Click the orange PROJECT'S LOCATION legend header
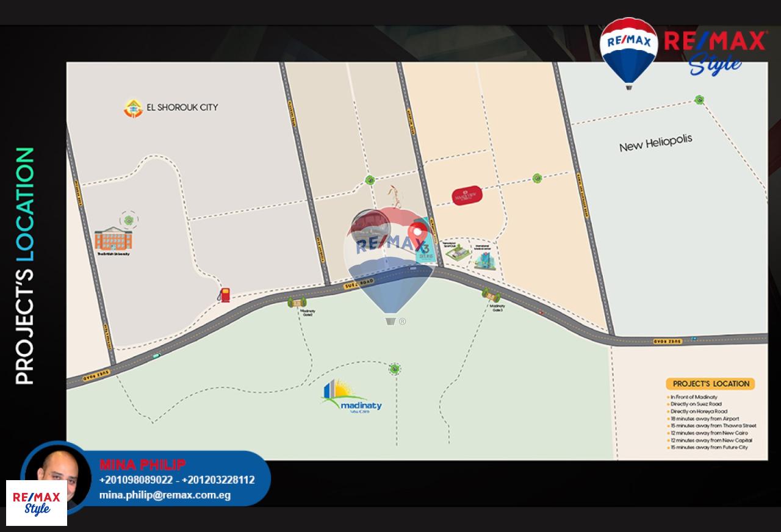Image resolution: width=781 pixels, height=532 pixels. [710, 384]
